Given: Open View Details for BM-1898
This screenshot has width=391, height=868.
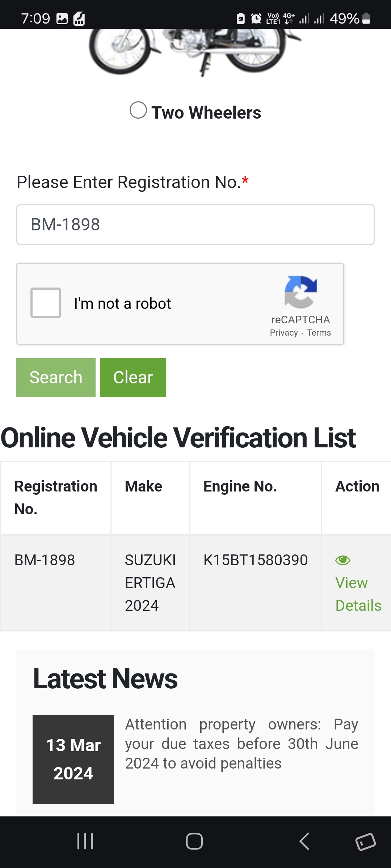Looking at the screenshot, I should [358, 594].
